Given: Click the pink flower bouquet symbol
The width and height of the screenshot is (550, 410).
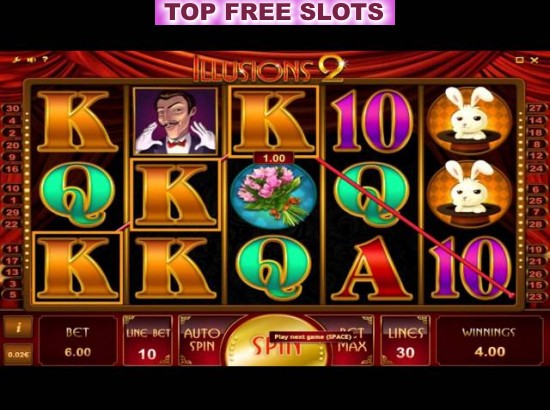Looking at the screenshot, I should 273,196.
